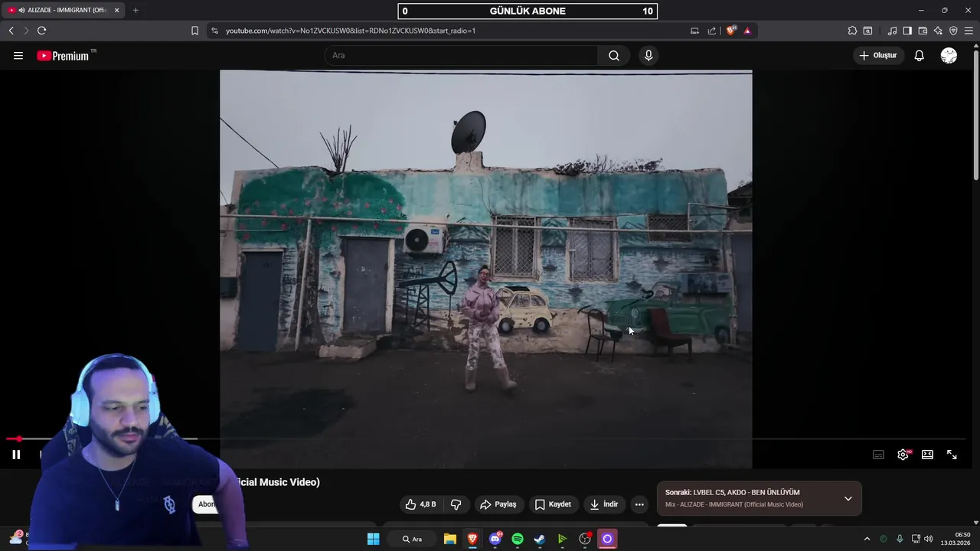980x551 pixels.
Task: Click the Abone subscribe button
Action: tap(207, 504)
